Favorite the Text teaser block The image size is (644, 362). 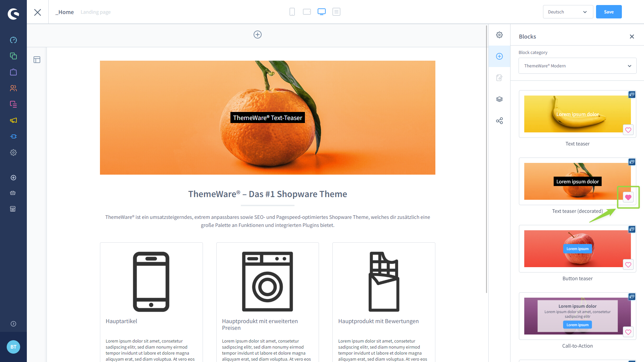[628, 130]
